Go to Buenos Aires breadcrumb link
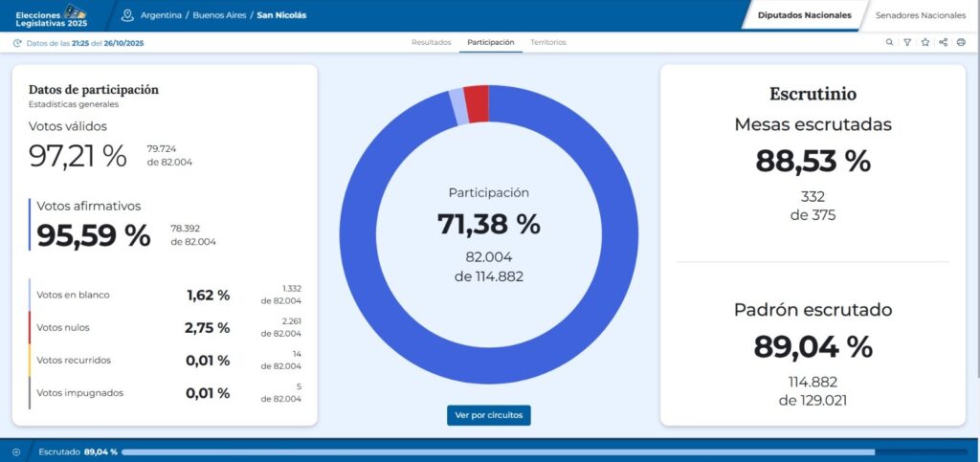Screen dimensions: 980x462 [219, 15]
